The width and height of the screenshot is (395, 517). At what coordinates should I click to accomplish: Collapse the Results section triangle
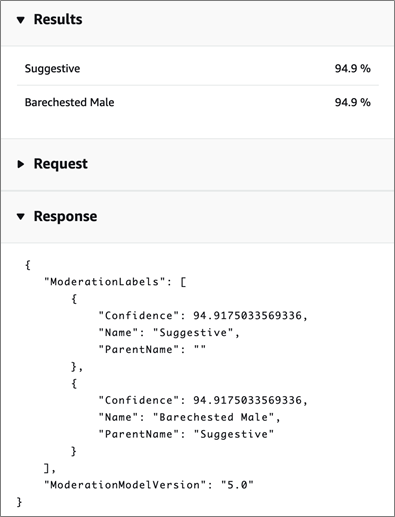point(21,20)
